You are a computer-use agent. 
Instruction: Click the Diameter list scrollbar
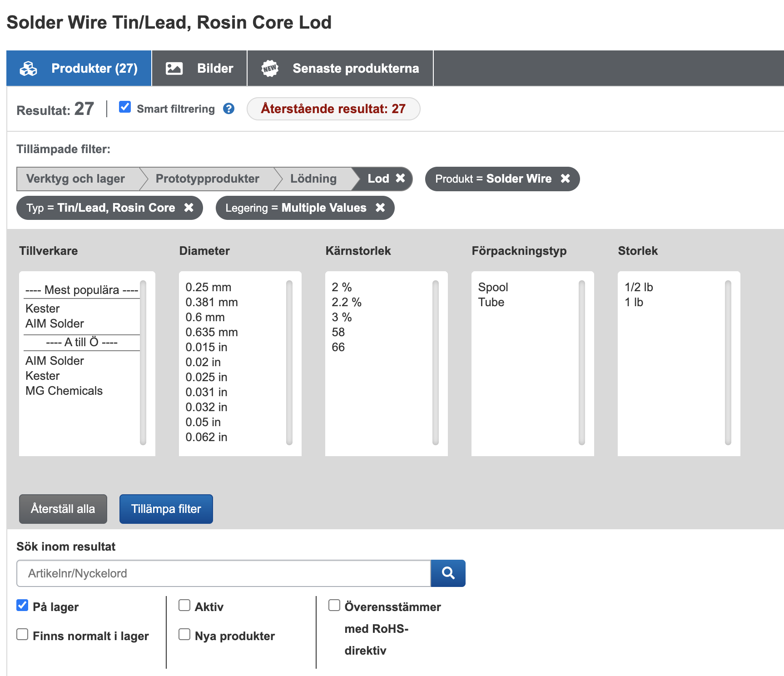(289, 363)
